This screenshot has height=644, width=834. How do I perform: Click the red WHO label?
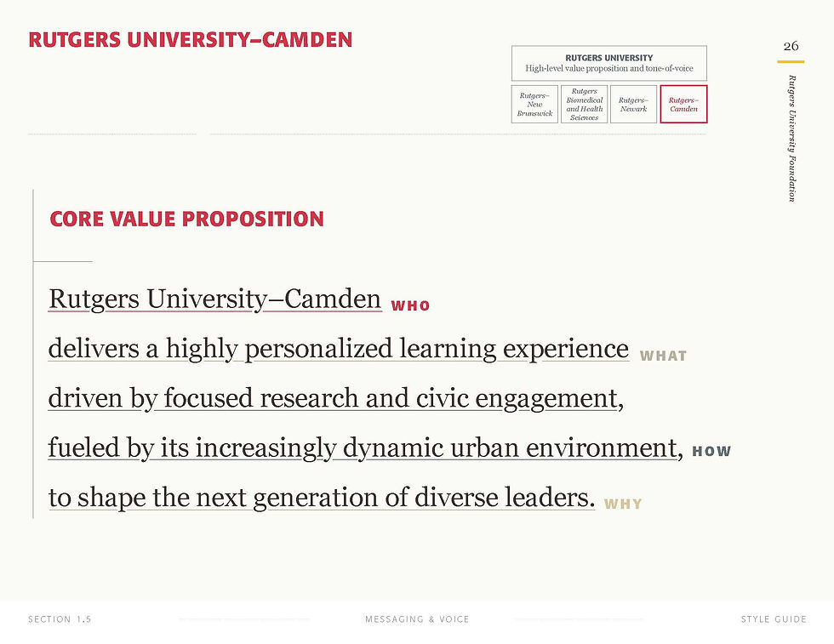[x=410, y=306]
